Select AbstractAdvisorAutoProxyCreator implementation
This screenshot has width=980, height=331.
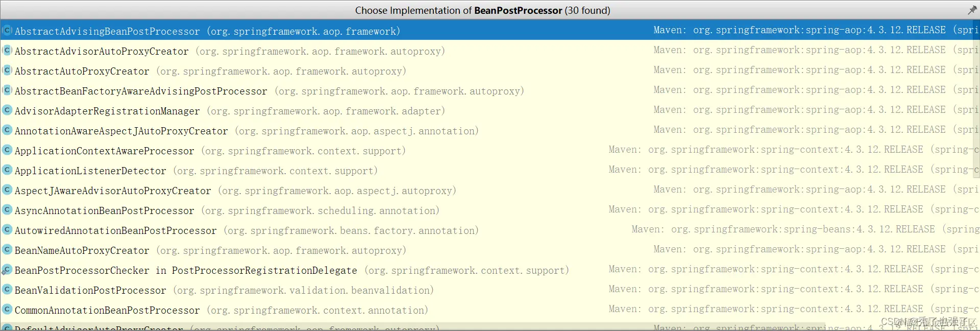coord(102,51)
